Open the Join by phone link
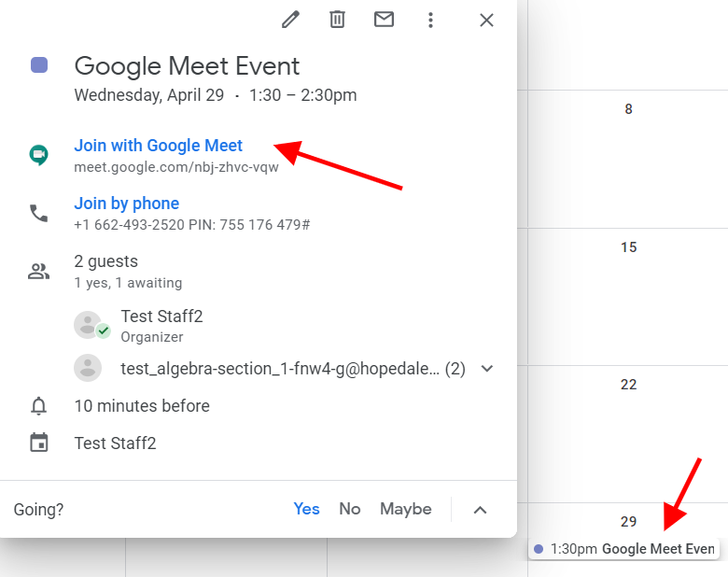The width and height of the screenshot is (728, 577). 127,204
